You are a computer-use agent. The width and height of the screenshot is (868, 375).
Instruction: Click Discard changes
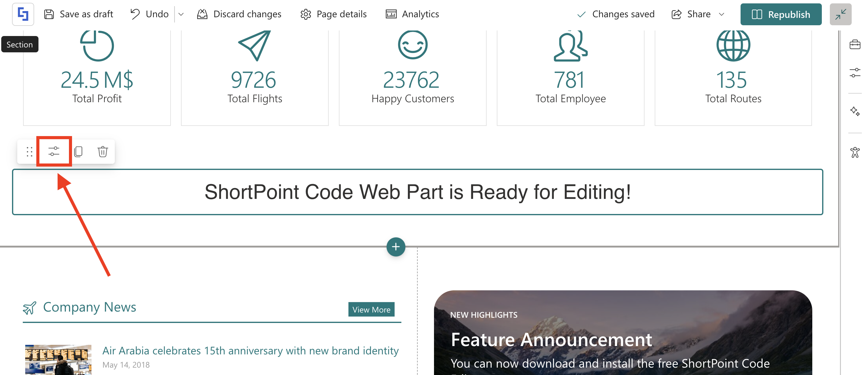point(239,14)
